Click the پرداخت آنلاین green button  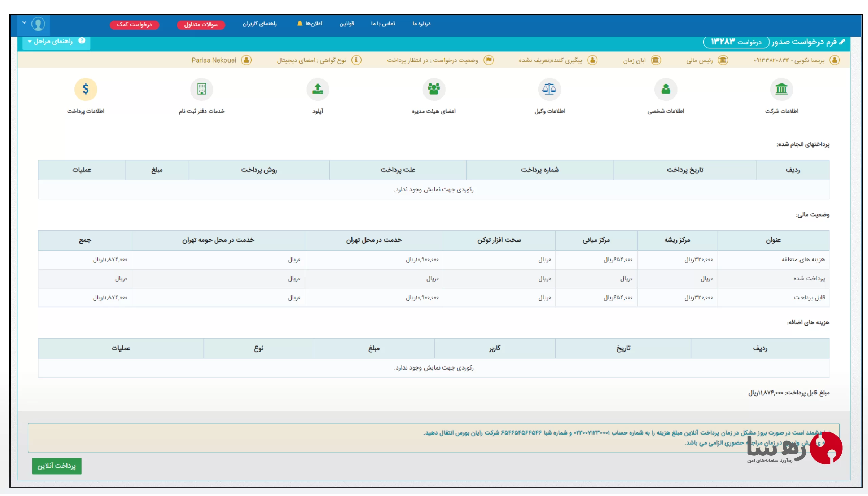click(57, 466)
